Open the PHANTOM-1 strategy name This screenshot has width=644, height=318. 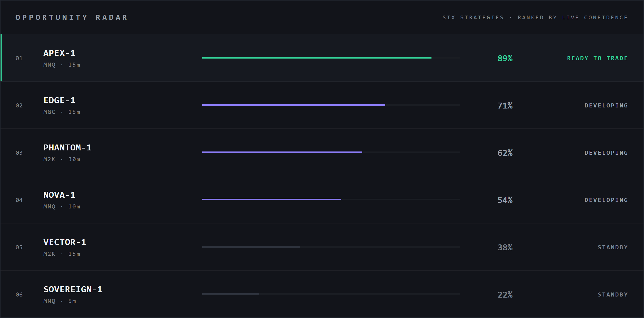[67, 147]
